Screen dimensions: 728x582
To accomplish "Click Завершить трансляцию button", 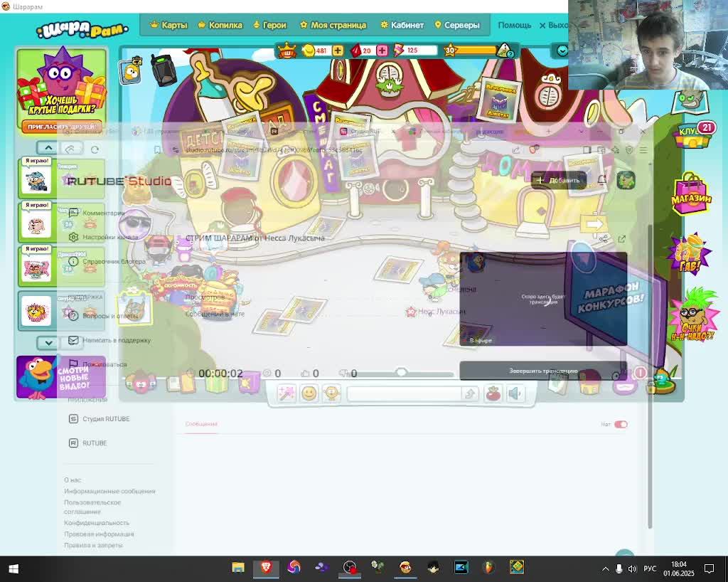I will point(543,371).
